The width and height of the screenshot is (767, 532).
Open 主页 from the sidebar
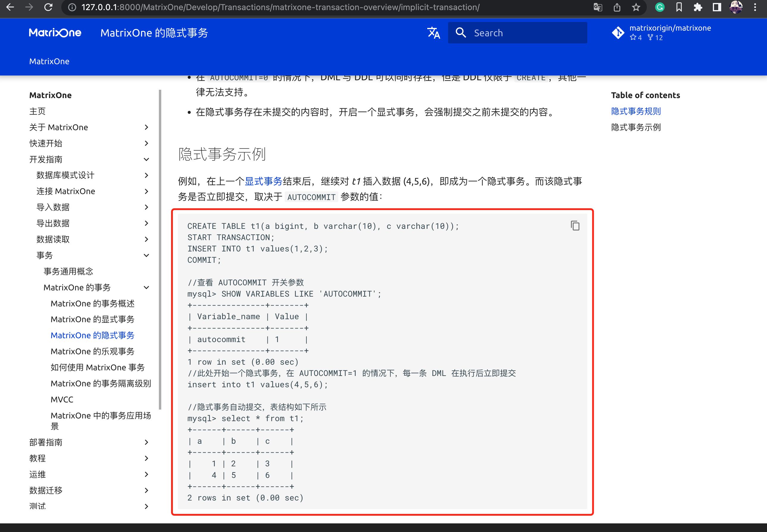pyautogui.click(x=37, y=111)
